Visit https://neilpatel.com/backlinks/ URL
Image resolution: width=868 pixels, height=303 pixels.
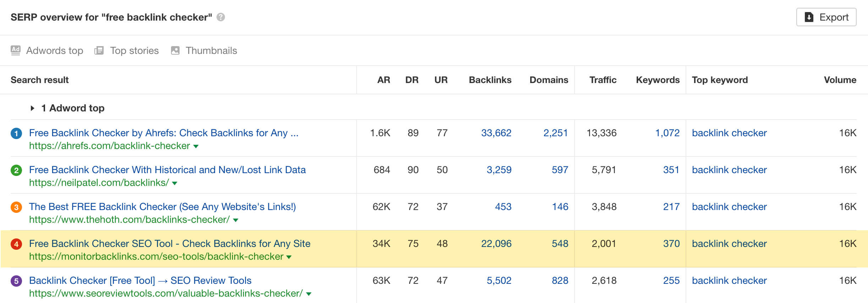click(x=99, y=183)
